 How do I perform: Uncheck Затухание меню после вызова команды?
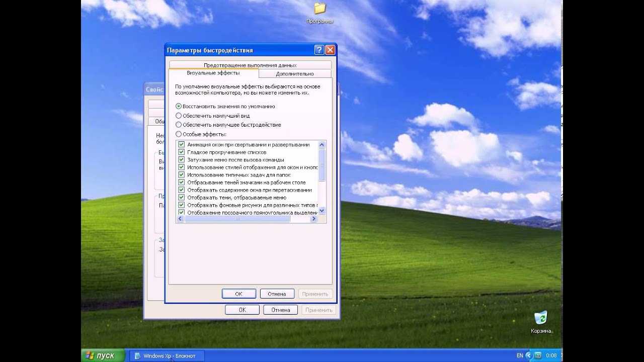[x=182, y=160]
